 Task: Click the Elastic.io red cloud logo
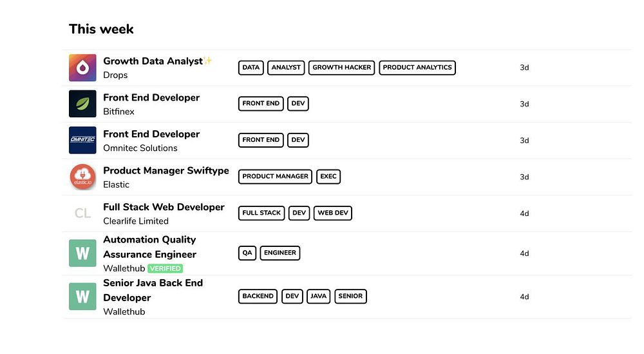[x=82, y=177]
